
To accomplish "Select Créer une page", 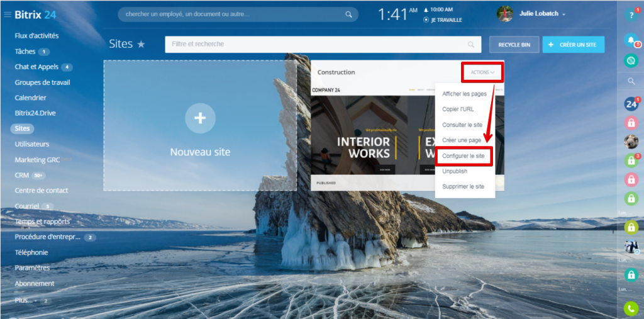I will click(461, 140).
